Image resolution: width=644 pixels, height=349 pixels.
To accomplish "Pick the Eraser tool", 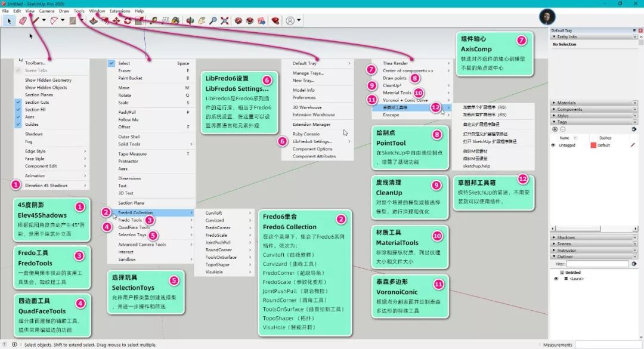I will tap(23, 20).
